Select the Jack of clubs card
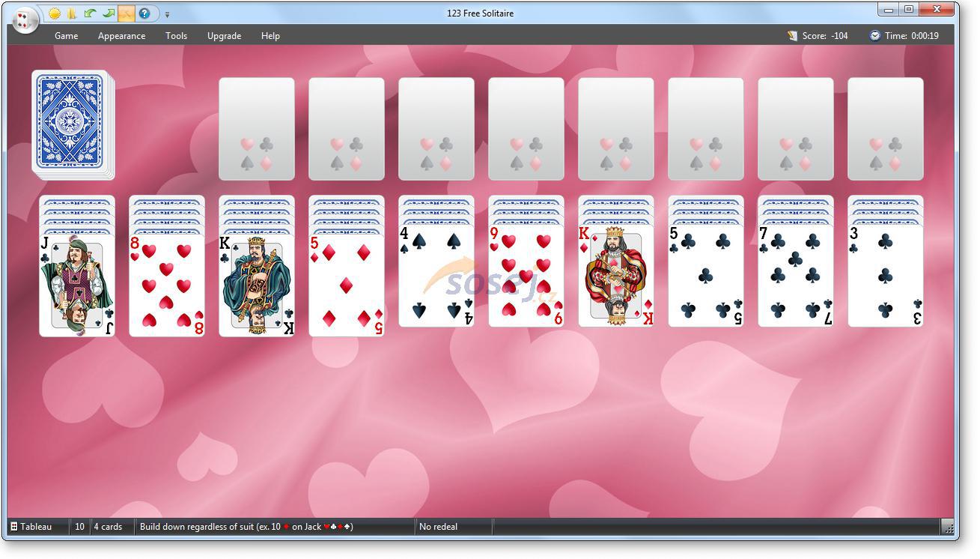 (77, 285)
